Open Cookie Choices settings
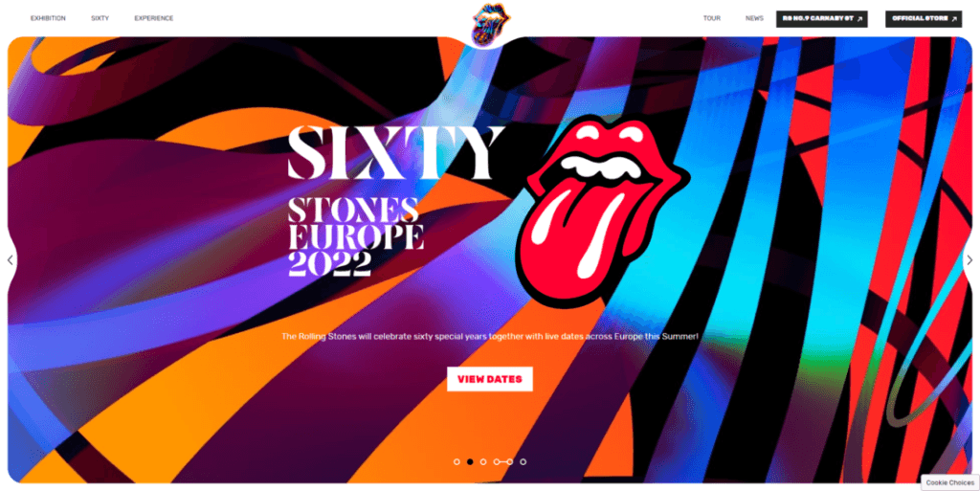This screenshot has width=980, height=491. pyautogui.click(x=950, y=482)
